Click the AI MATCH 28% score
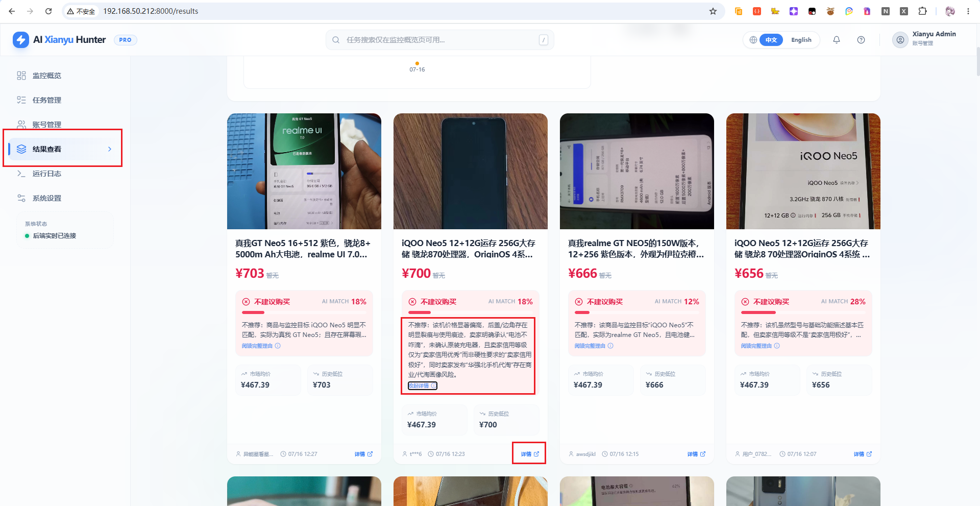The height and width of the screenshot is (506, 980). [843, 302]
